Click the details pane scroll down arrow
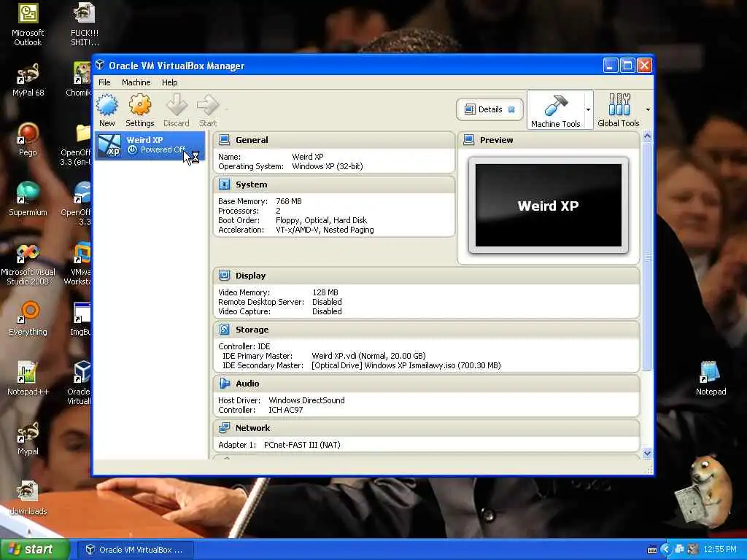Screen dimensions: 747x560 coord(647,454)
